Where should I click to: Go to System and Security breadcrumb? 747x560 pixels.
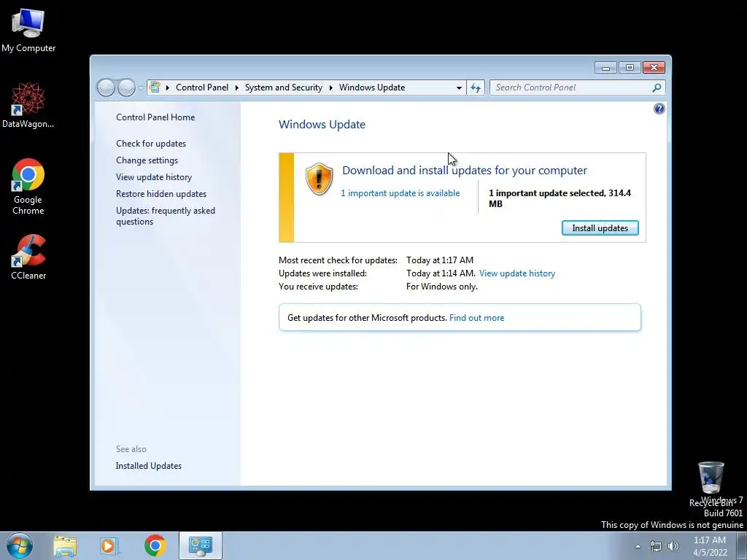click(x=284, y=87)
